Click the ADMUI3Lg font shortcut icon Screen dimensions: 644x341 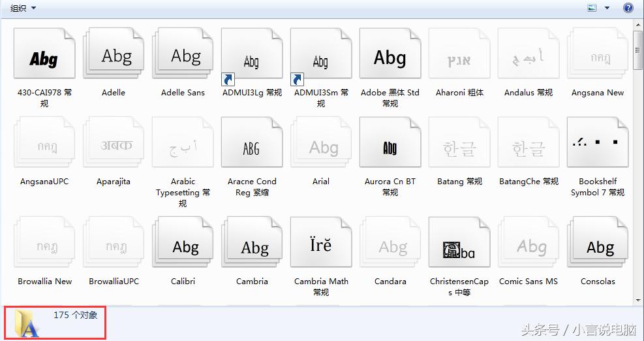[252, 58]
